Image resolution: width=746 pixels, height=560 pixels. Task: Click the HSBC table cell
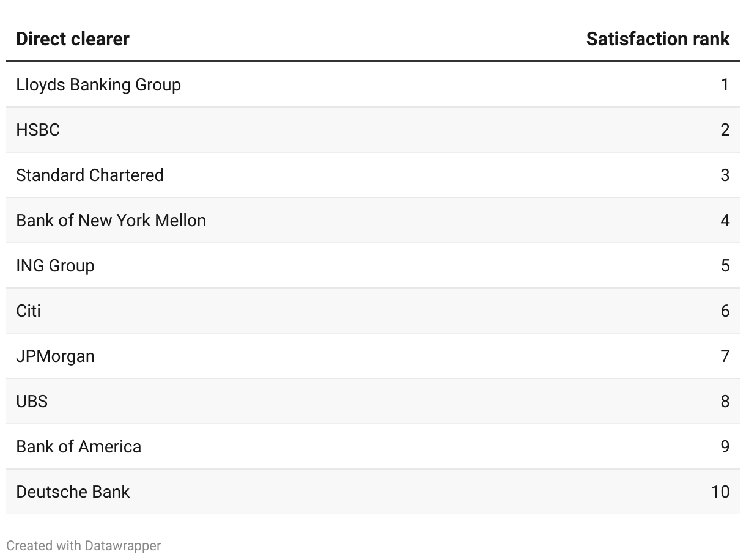38,130
